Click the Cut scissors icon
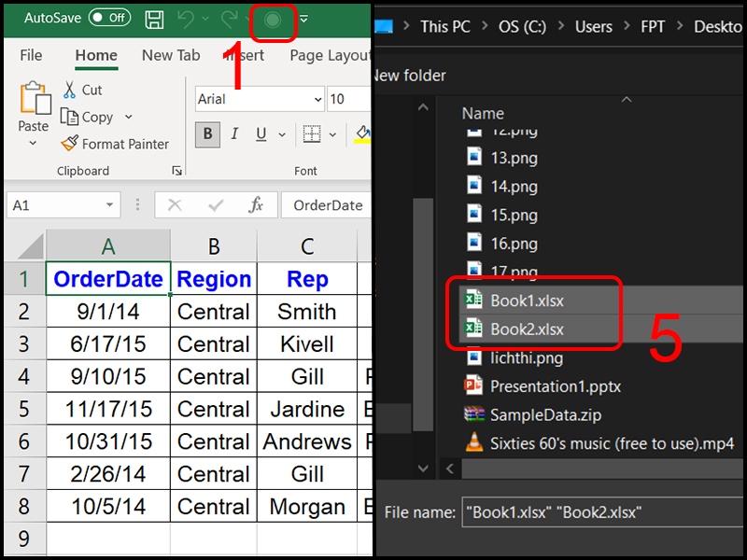 click(69, 90)
